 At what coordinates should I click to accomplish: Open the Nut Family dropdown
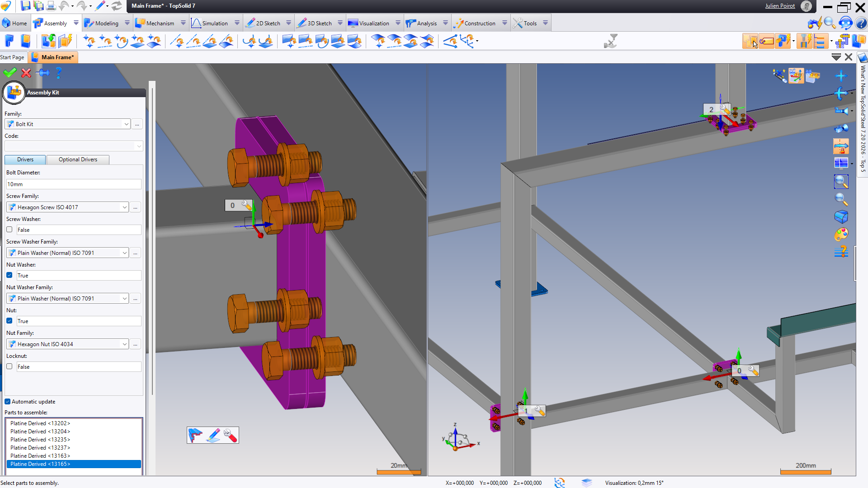(124, 344)
